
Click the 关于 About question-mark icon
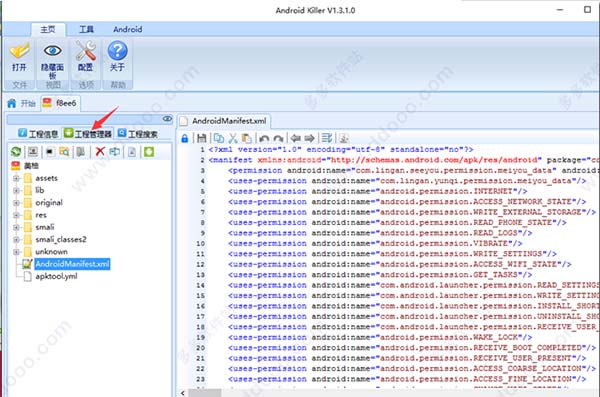[117, 51]
